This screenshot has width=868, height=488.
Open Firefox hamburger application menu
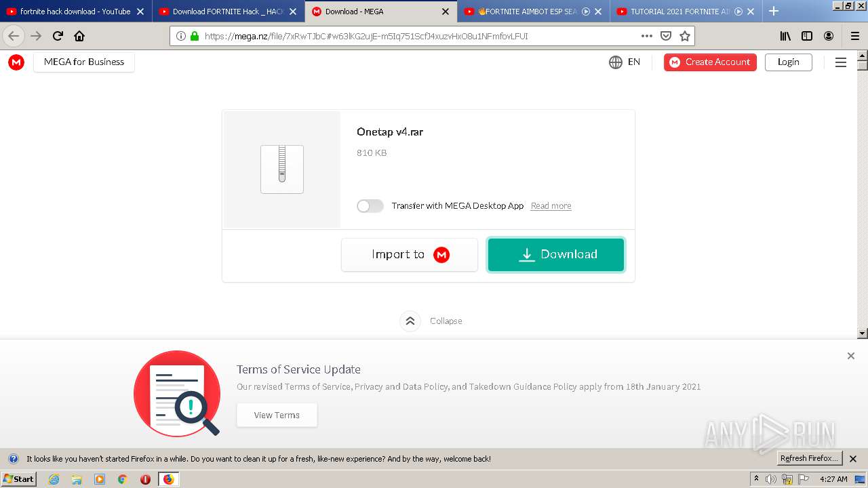point(855,36)
